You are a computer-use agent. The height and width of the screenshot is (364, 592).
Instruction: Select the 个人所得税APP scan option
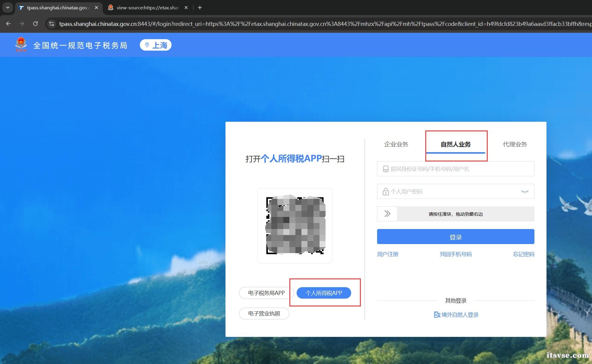tap(324, 293)
